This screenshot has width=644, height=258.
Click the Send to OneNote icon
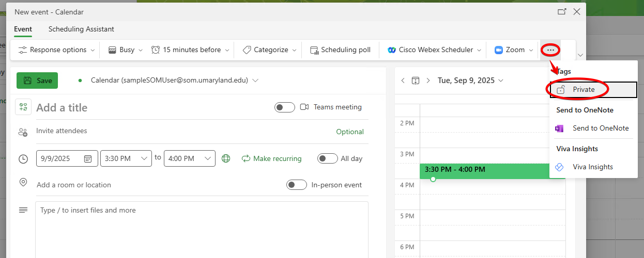pyautogui.click(x=559, y=128)
